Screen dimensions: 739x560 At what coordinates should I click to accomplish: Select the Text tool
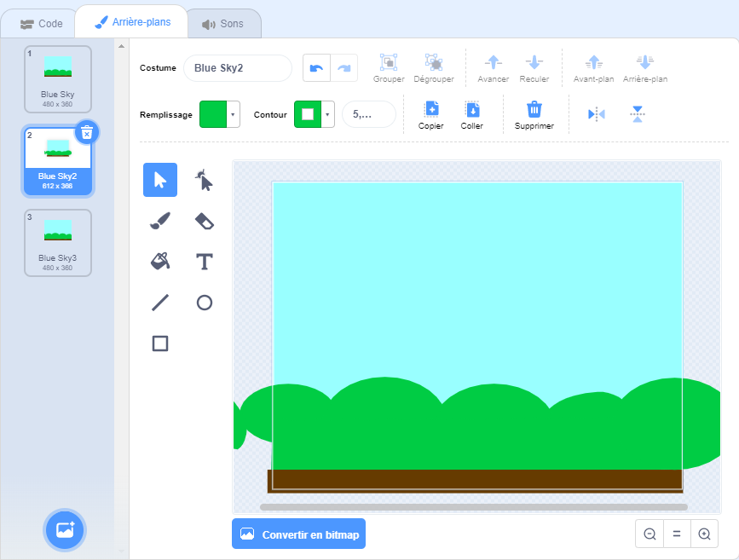pos(205,262)
